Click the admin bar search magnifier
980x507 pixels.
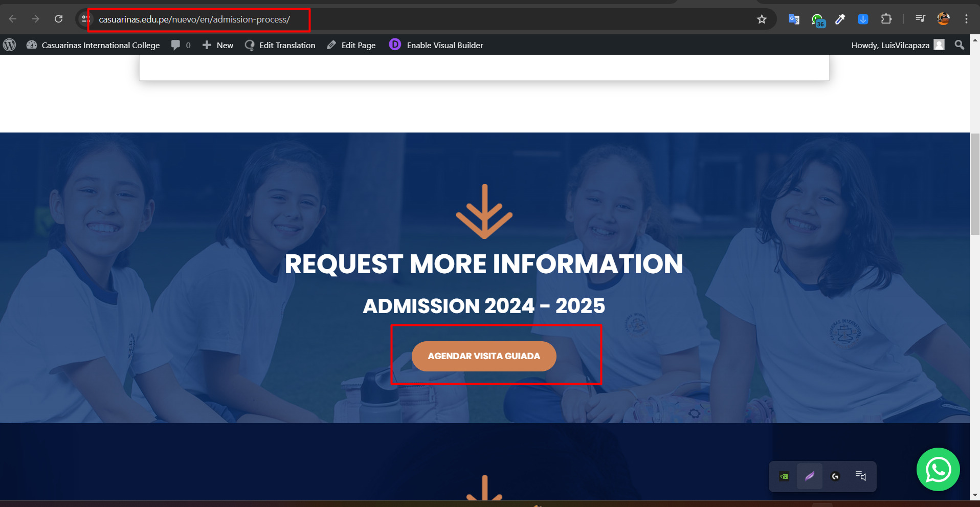tap(959, 45)
